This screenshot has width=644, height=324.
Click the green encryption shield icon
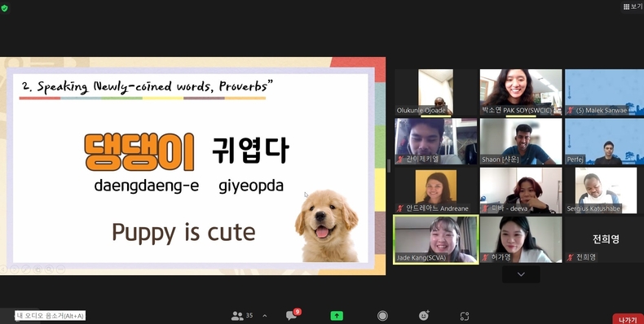tap(5, 8)
